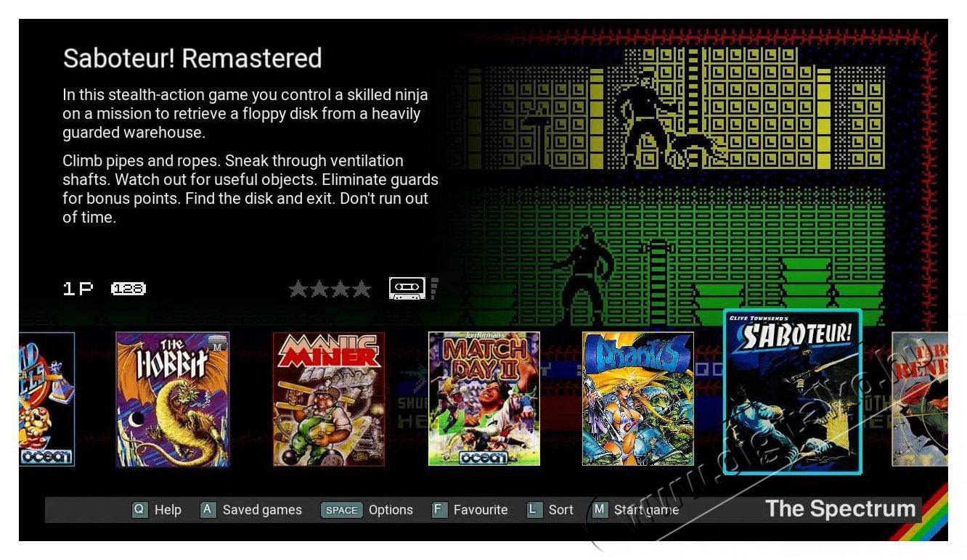Select the partial Ocean cover at left
The height and width of the screenshot is (560, 967).
pyautogui.click(x=46, y=399)
